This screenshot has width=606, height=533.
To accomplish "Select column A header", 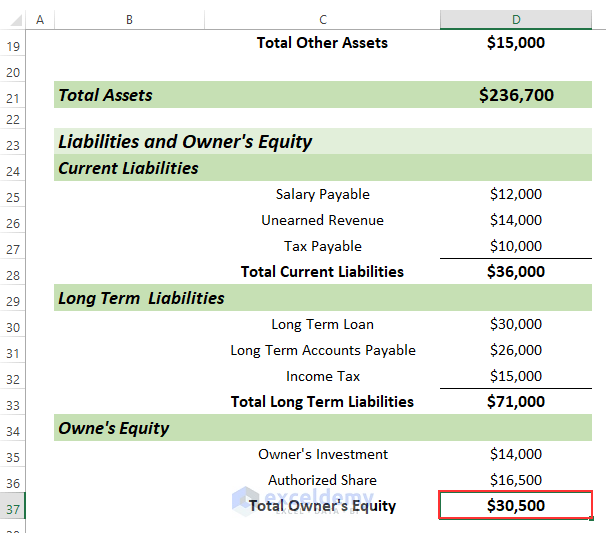I will pyautogui.click(x=40, y=20).
